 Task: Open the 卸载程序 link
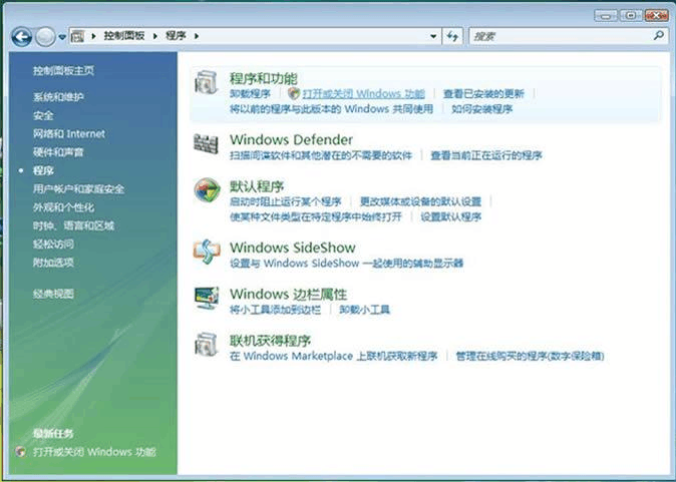click(x=250, y=93)
